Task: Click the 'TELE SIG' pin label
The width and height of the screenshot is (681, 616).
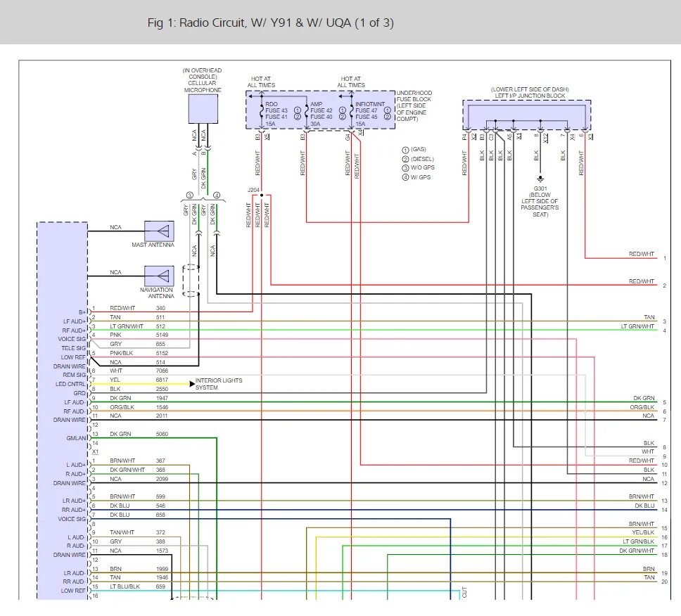Action: coord(73,348)
